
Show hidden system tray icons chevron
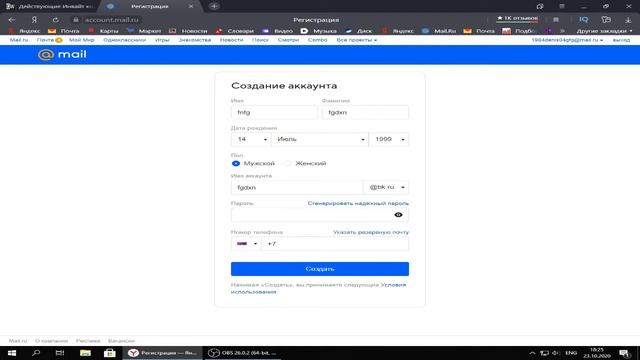(532, 353)
